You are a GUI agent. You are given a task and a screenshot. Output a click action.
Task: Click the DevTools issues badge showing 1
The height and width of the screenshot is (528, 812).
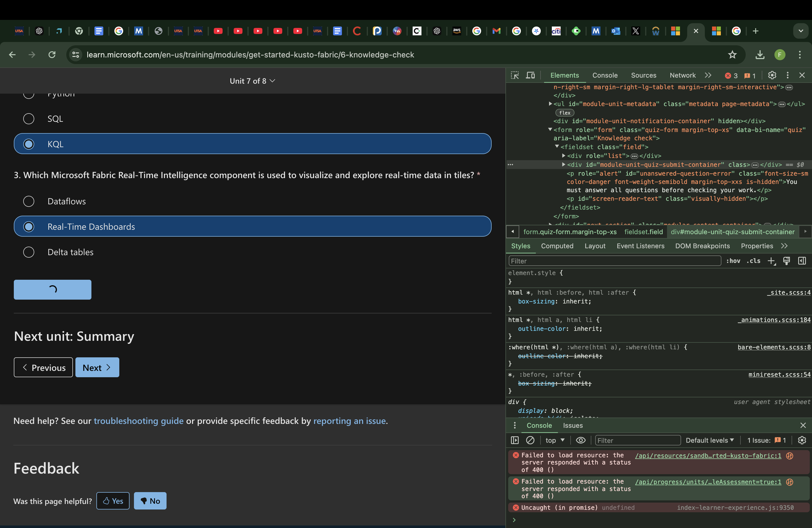[x=750, y=76]
